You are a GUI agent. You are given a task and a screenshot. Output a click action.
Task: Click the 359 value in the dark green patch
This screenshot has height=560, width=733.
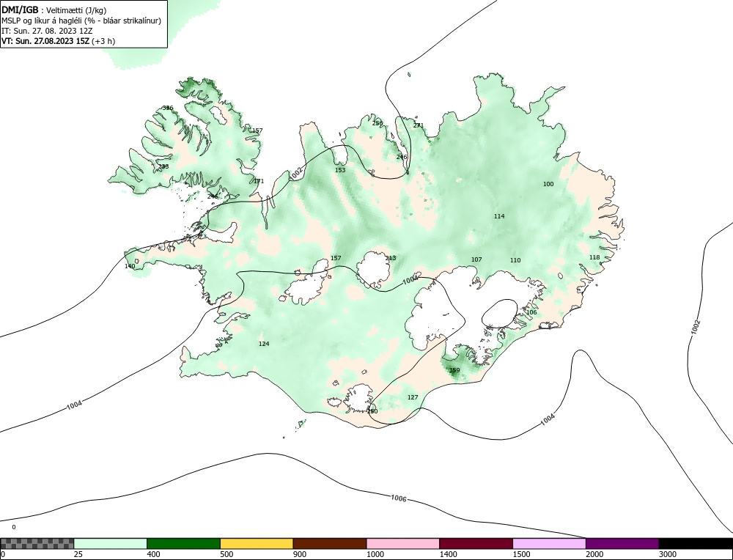pos(454,370)
